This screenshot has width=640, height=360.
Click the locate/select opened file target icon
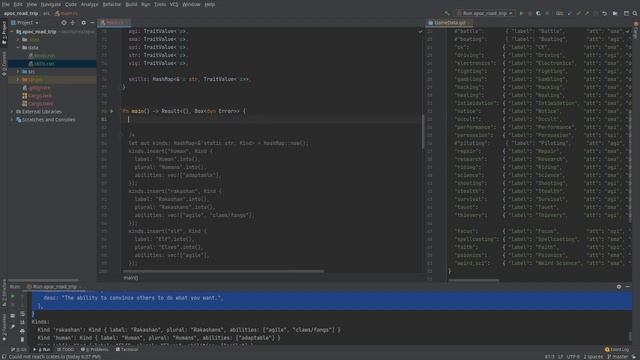(64, 23)
